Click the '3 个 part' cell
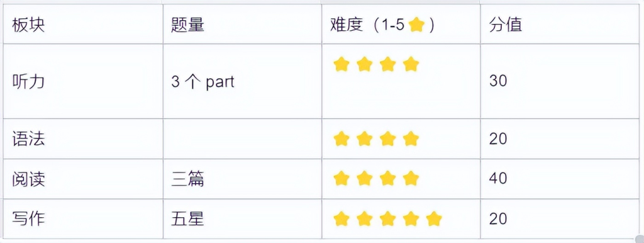This screenshot has height=243, width=644. pyautogui.click(x=242, y=81)
